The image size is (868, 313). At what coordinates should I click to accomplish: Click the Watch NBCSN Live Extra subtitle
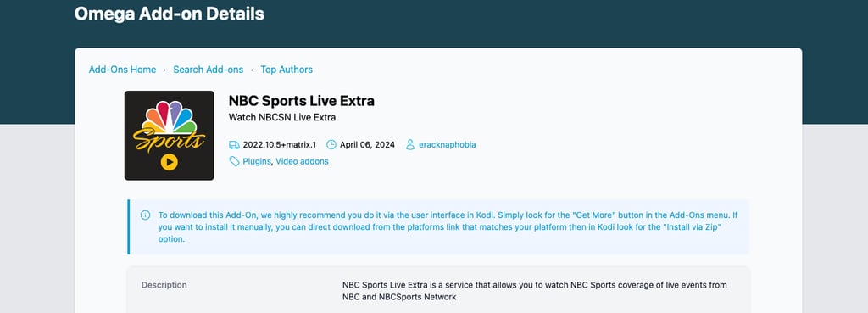pyautogui.click(x=282, y=117)
